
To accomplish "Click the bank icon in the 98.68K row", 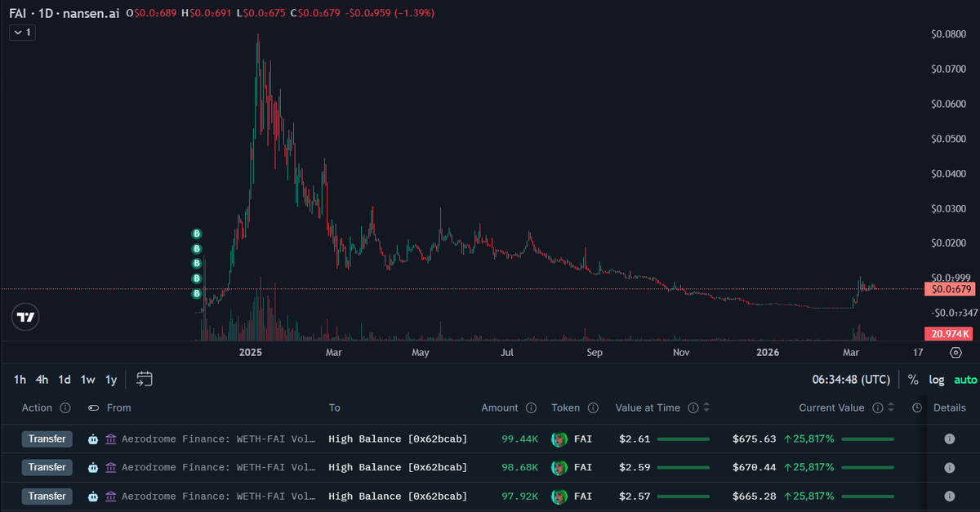I will click(x=111, y=467).
